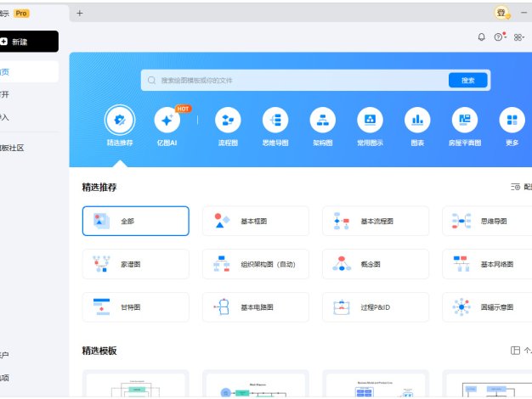The width and height of the screenshot is (532, 399).
Task: Select the 精选推荐 category icon
Action: click(x=120, y=120)
